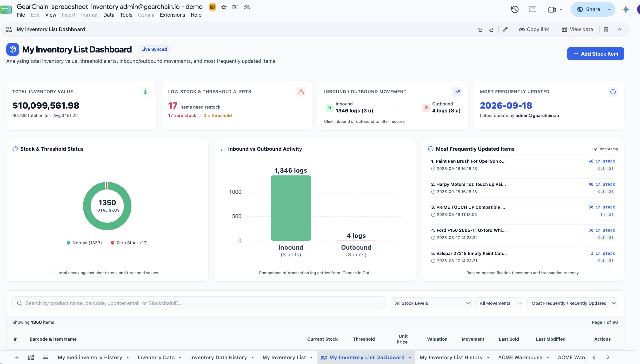Open the File menu
Screen dimensions: 640x364
pos(21,15)
